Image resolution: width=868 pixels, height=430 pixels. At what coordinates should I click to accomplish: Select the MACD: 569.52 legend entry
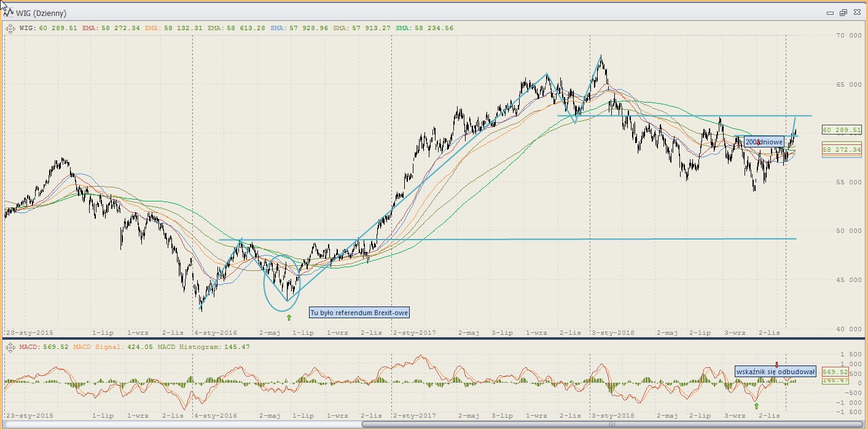pos(44,347)
